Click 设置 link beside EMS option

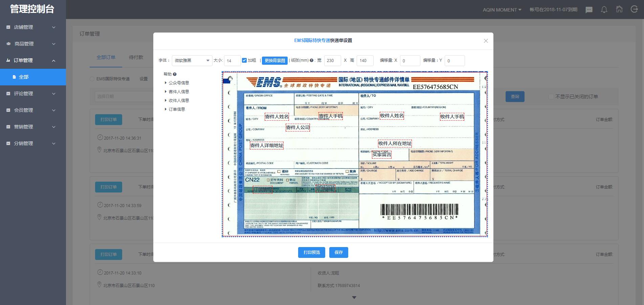(144, 79)
